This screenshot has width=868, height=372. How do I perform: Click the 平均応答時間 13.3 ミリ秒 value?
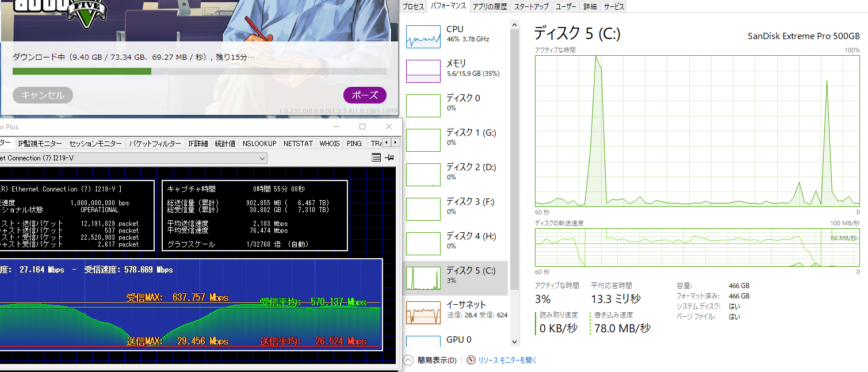click(x=615, y=299)
